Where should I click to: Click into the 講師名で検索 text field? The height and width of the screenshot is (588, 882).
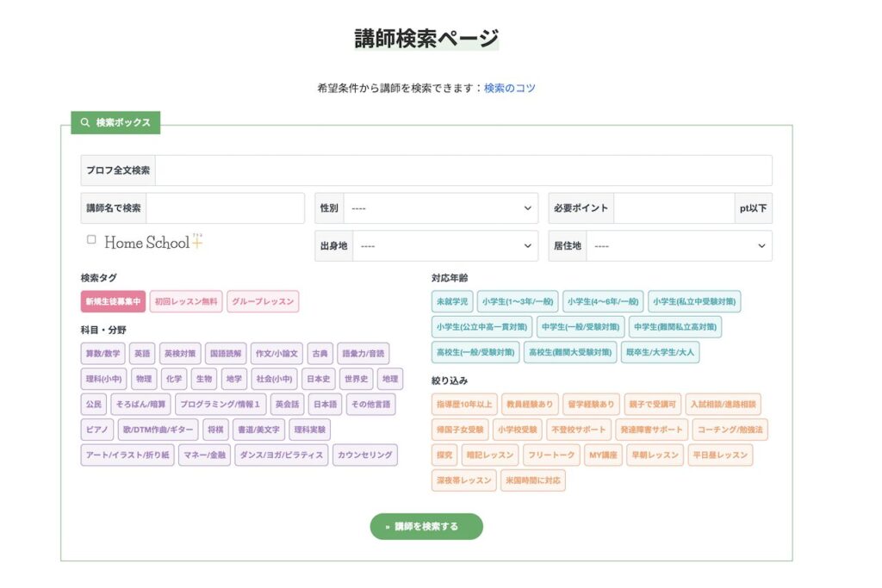click(225, 208)
